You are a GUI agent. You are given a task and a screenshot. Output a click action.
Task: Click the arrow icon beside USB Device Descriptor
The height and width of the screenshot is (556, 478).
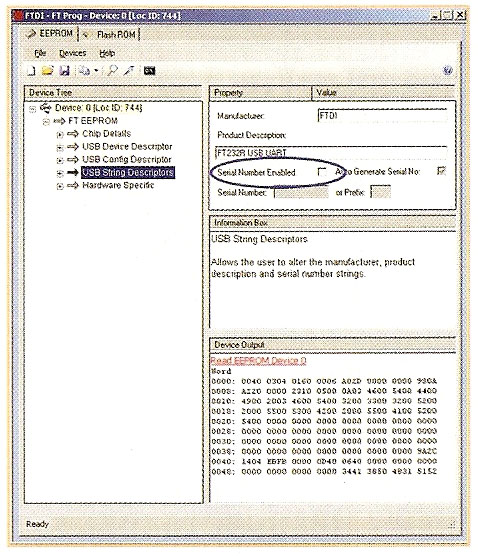(x=73, y=146)
